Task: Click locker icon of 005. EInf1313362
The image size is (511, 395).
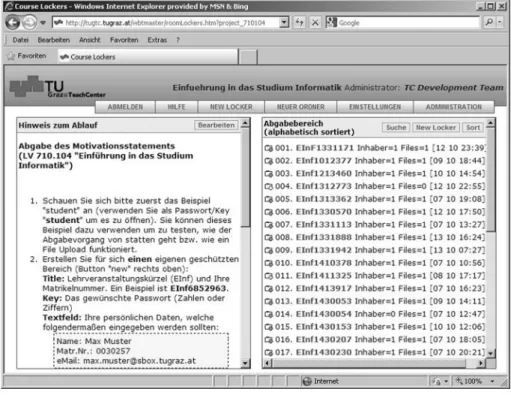Action: (269, 199)
